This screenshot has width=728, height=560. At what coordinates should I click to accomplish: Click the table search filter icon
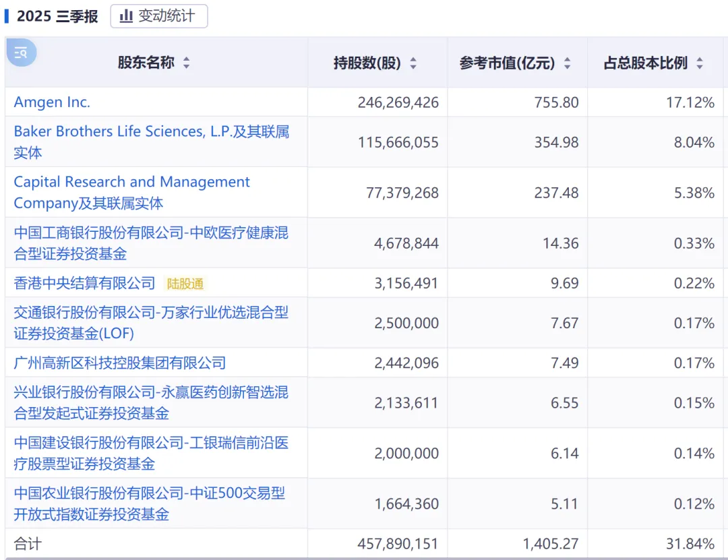click(x=21, y=53)
